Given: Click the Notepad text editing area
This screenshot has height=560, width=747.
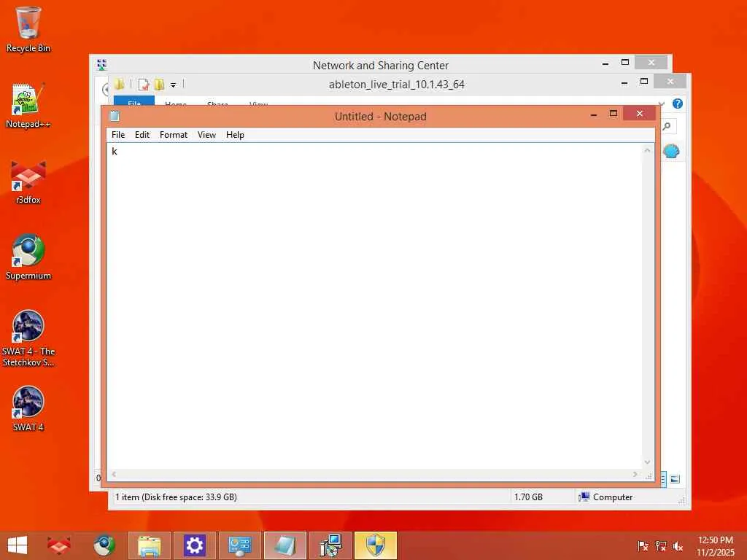Looking at the screenshot, I should [374, 306].
